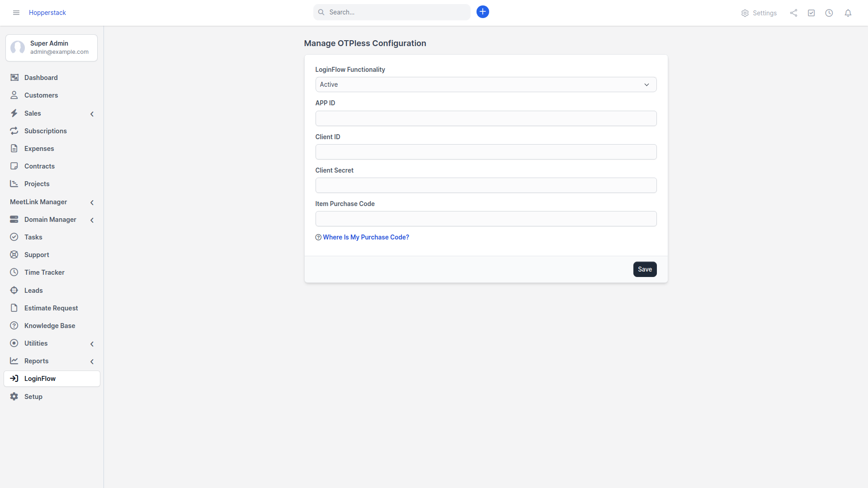
Task: Expand the Domain Manager chevron
Action: click(92, 220)
